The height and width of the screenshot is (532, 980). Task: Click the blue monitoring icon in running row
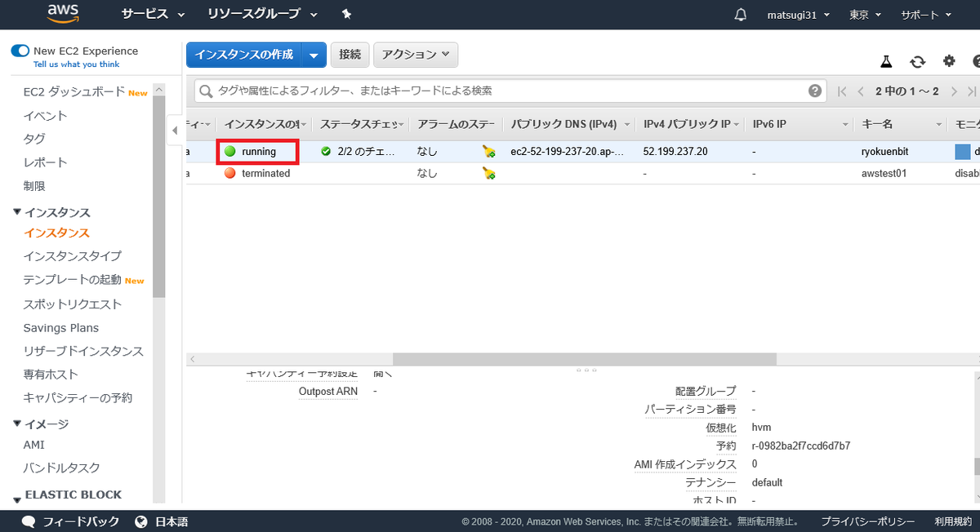(963, 151)
